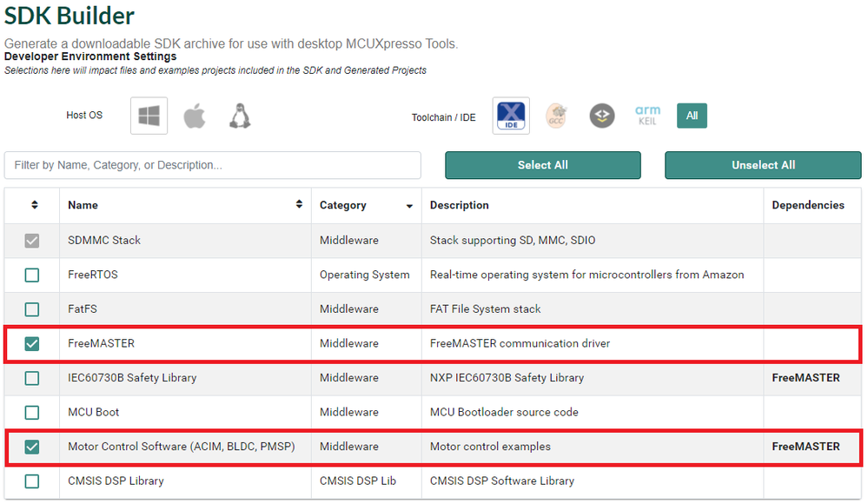Toggle the first column sort arrows
868x504 pixels.
(35, 205)
